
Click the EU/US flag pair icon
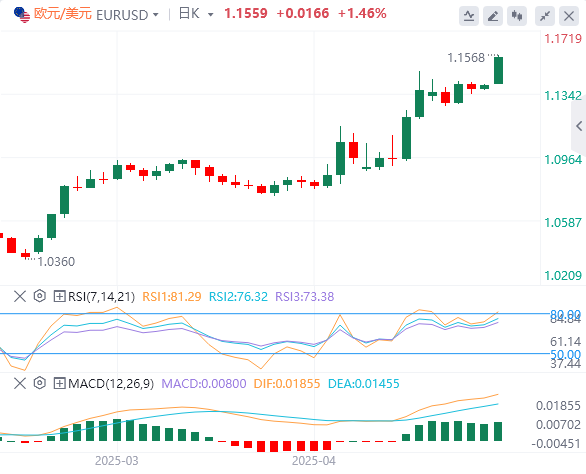tap(22, 15)
